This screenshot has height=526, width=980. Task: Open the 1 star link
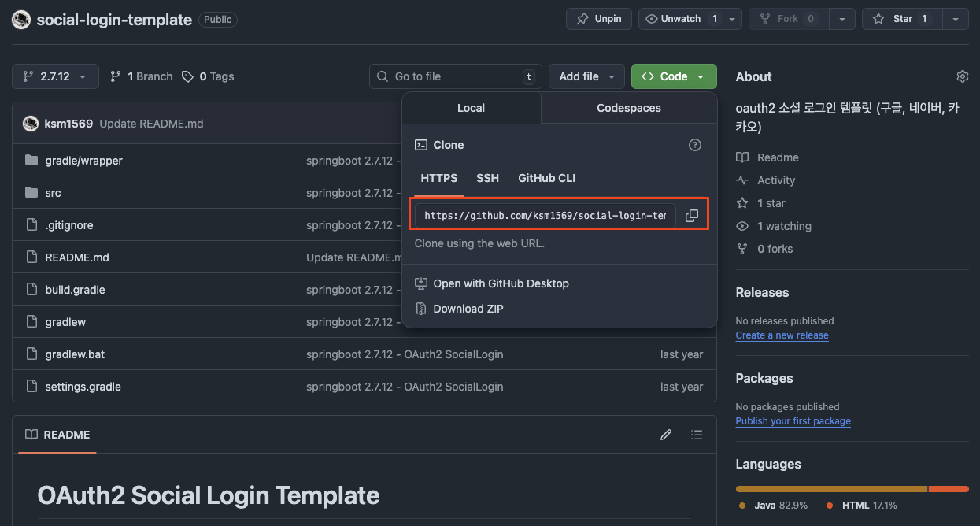(760, 203)
